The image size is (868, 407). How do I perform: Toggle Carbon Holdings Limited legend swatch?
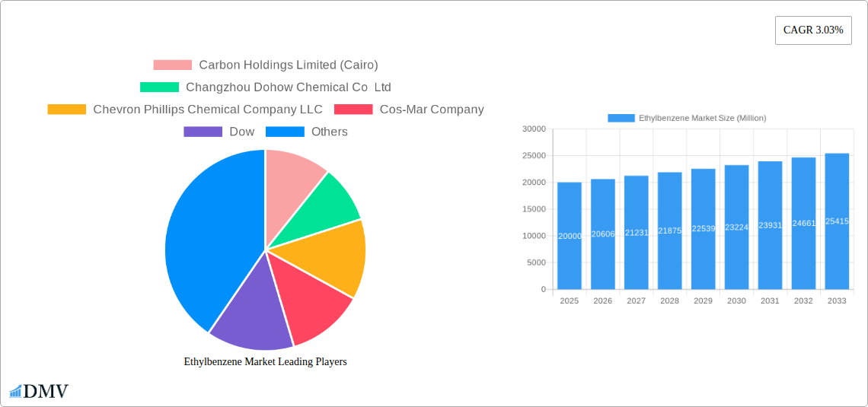(x=172, y=65)
